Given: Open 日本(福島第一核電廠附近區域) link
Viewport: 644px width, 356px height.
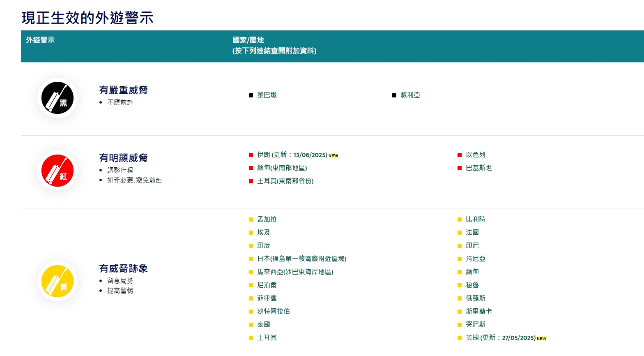Looking at the screenshot, I should [x=301, y=259].
